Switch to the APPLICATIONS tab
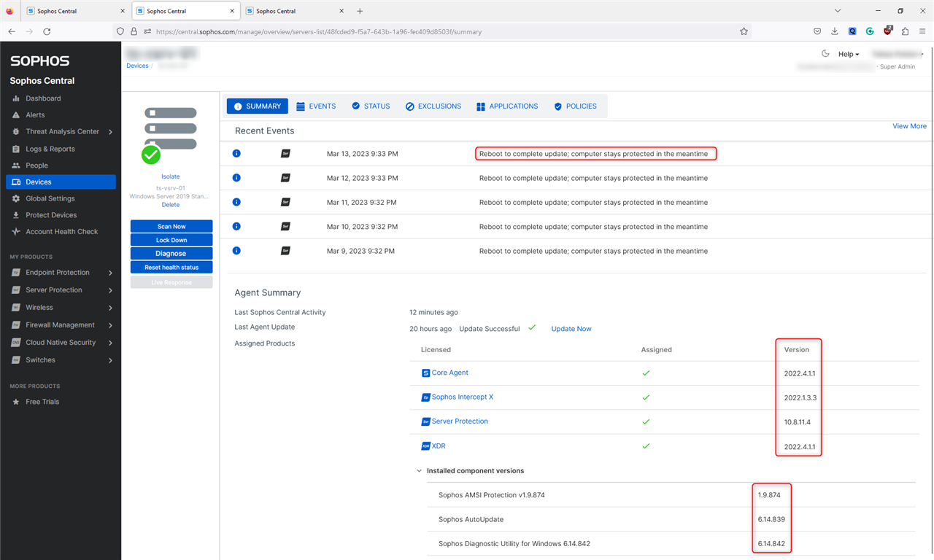This screenshot has width=934, height=560. (x=507, y=106)
